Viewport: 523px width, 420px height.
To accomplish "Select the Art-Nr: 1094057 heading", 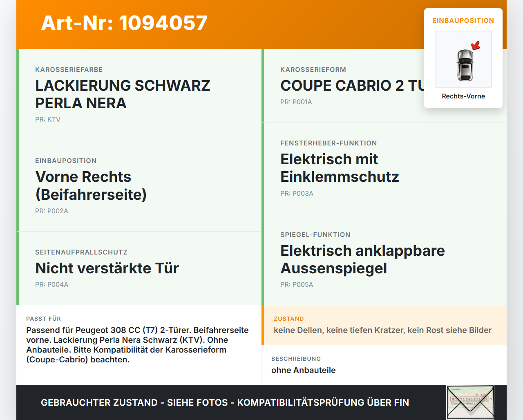I will point(124,23).
